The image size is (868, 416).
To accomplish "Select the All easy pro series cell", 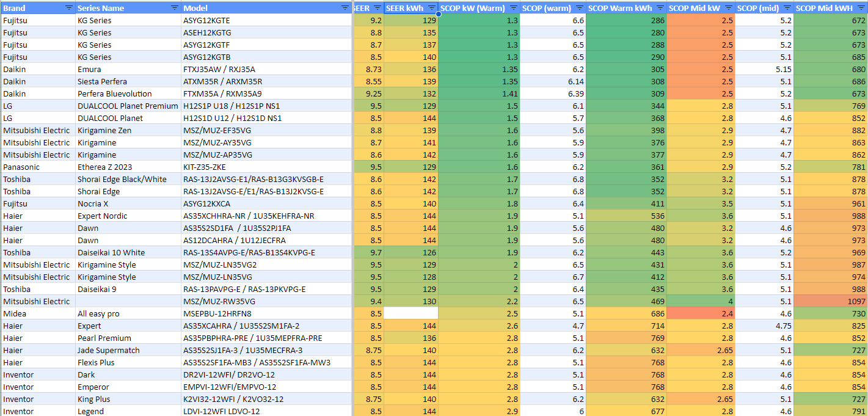I will (128, 313).
